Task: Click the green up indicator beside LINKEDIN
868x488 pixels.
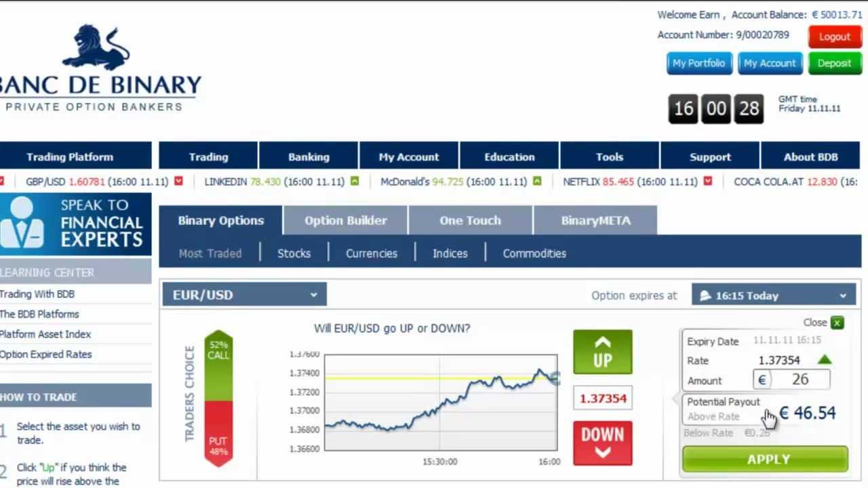Action: coord(354,181)
